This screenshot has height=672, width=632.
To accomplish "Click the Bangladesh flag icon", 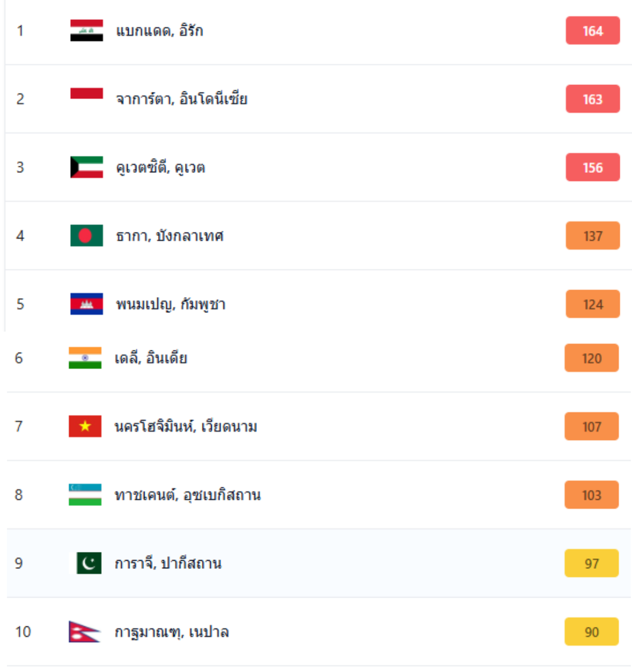I will [x=86, y=236].
